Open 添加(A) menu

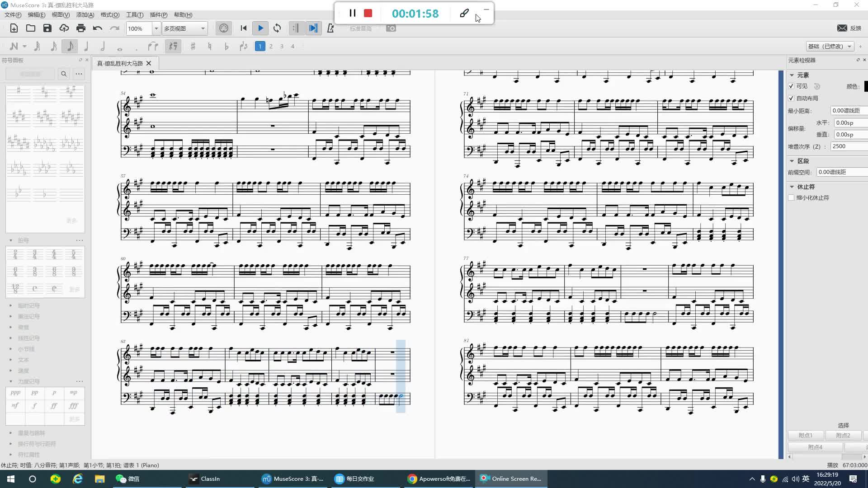tap(85, 14)
